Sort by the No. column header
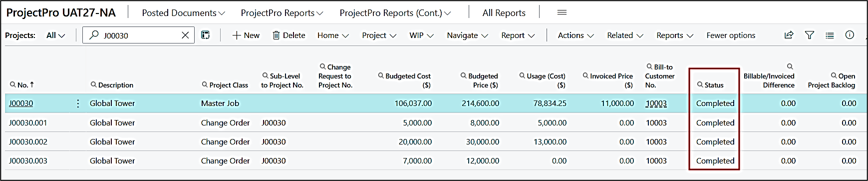Image resolution: width=868 pixels, height=181 pixels. point(22,85)
